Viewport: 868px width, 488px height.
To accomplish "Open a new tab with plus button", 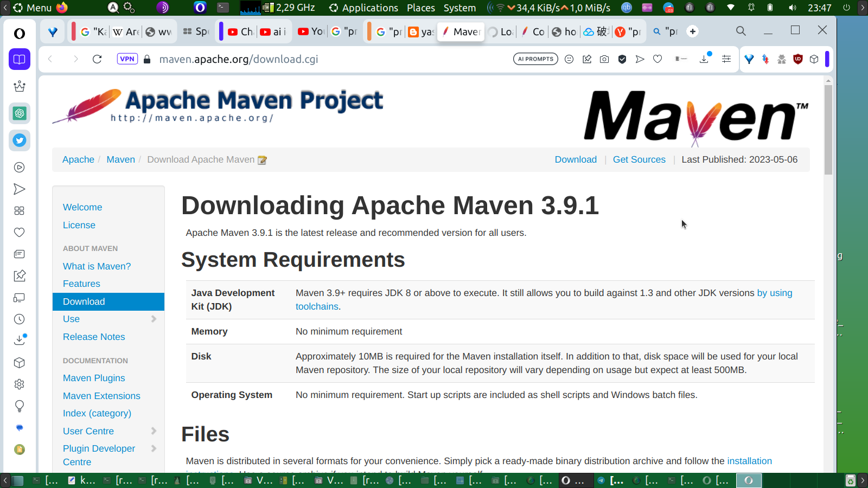I will (x=693, y=31).
